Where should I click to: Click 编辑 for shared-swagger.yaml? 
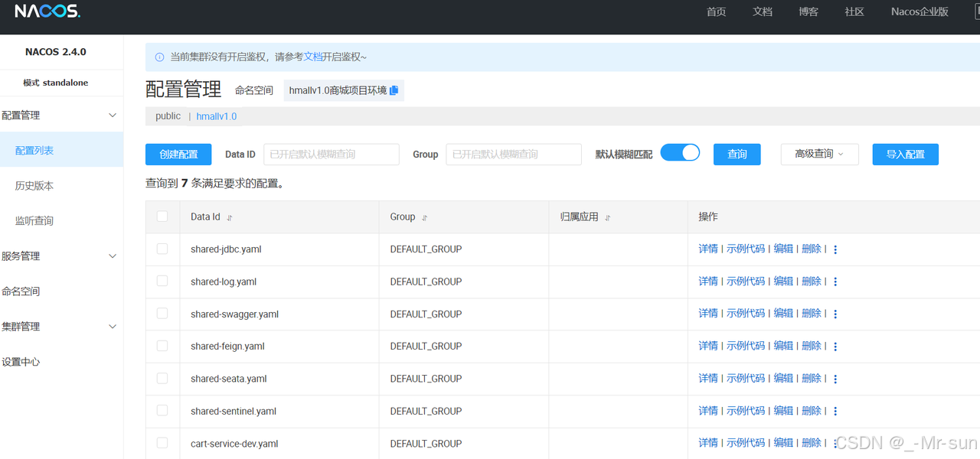783,313
